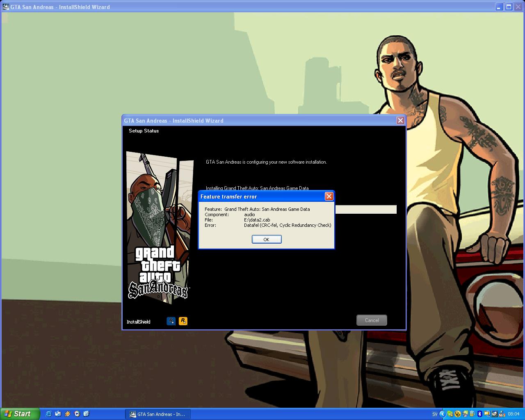Click OK in Feature transfer error dialog
525x420 pixels.
point(267,239)
